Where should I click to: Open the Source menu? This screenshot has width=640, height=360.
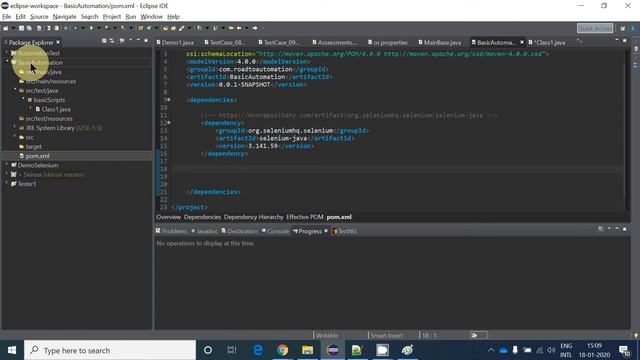point(39,17)
